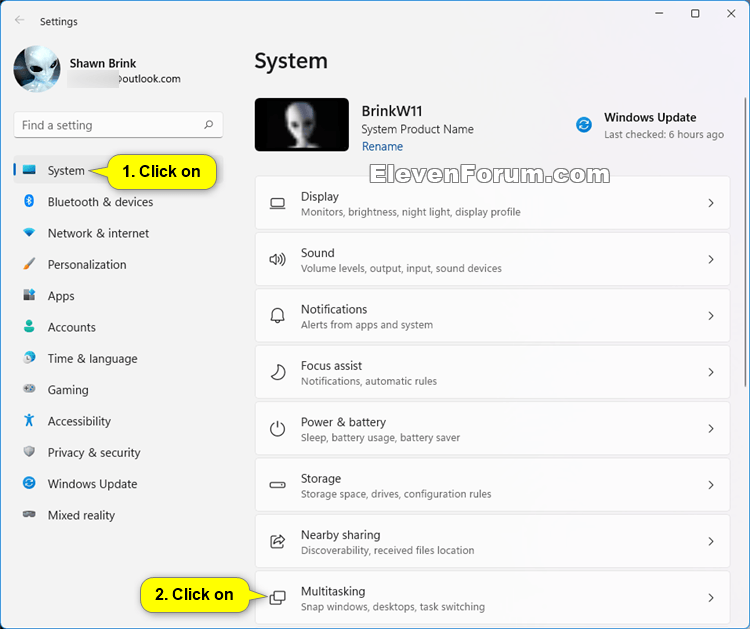This screenshot has width=750, height=629.
Task: Open Sound settings
Action: [493, 260]
